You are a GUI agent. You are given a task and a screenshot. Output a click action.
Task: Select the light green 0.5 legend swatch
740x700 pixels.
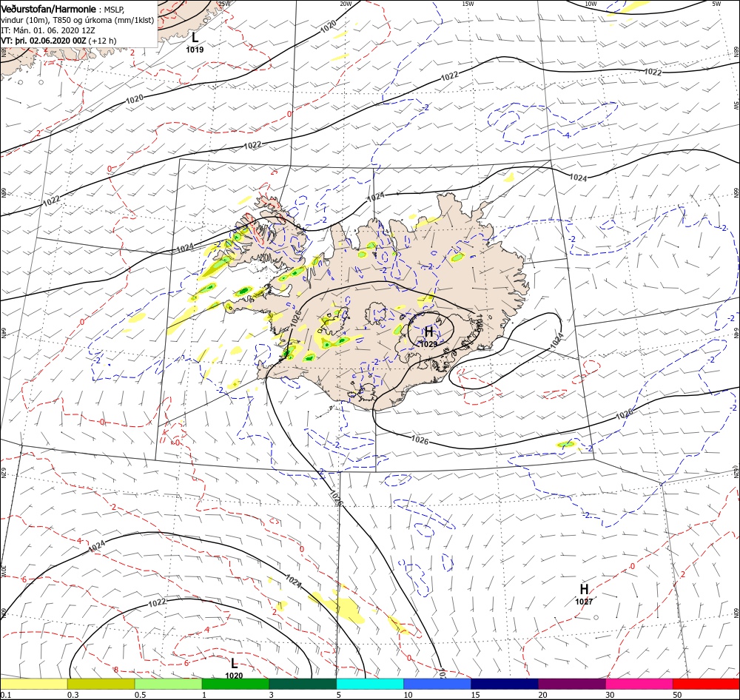[x=168, y=684]
